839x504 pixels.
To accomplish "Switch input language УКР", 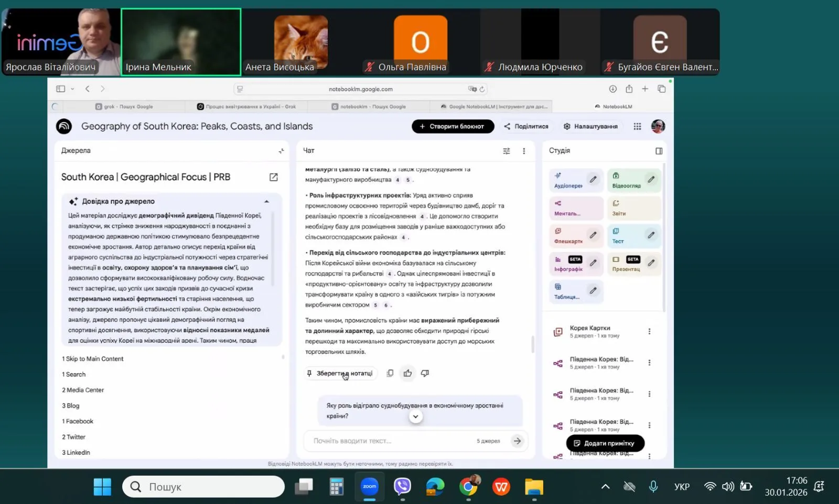I will (682, 487).
